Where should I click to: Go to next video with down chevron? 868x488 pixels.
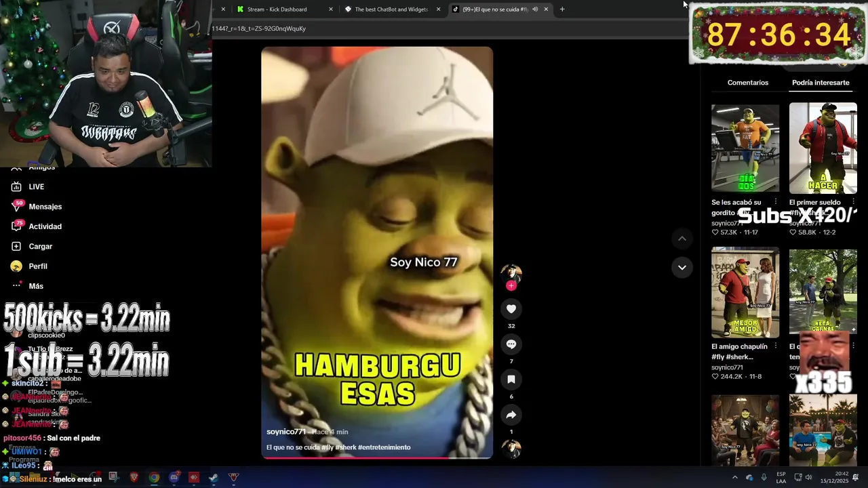point(682,267)
